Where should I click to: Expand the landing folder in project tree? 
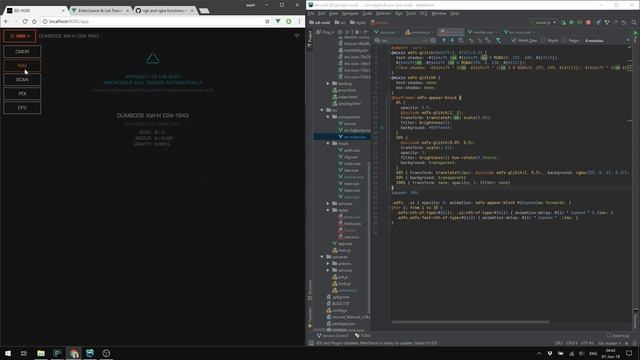(328, 83)
